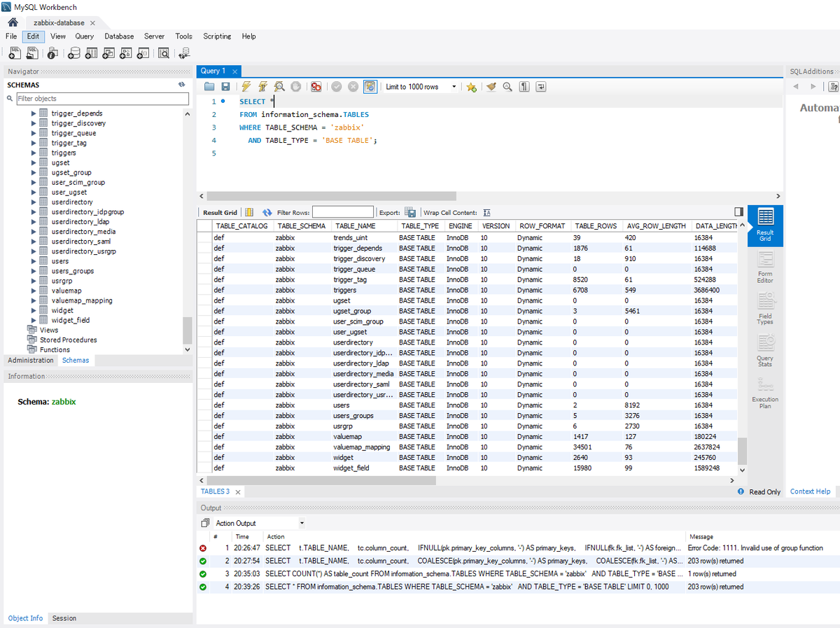Reconnect to DBMS toolbar icon

(x=184, y=53)
